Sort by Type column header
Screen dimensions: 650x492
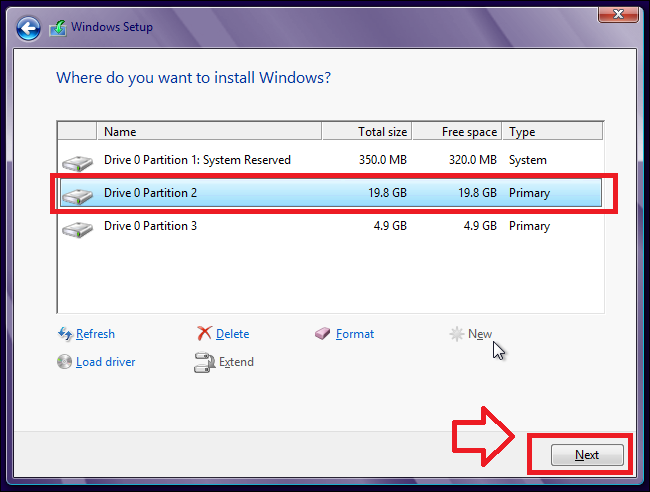click(552, 132)
